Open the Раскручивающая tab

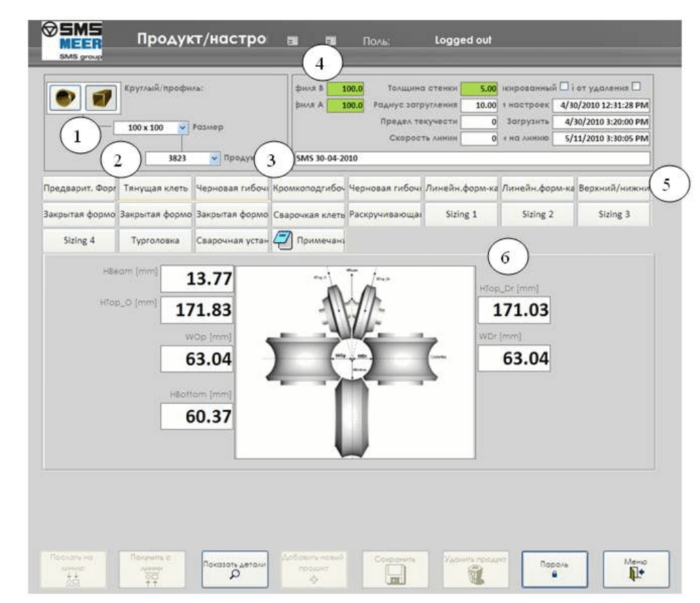tap(385, 214)
